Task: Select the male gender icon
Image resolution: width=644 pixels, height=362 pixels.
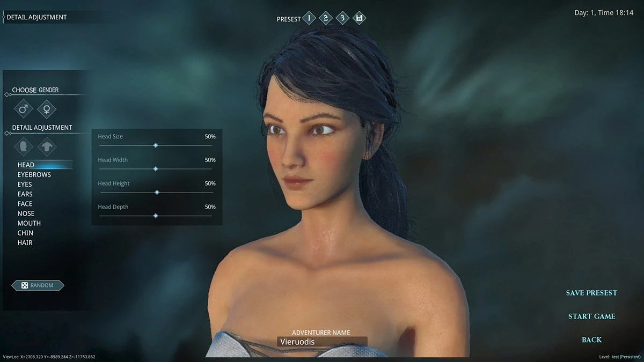Action: [x=23, y=109]
